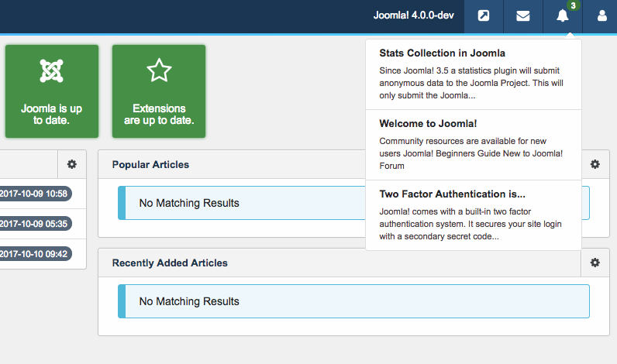Click the 2017-10-09 10:58 date badge
This screenshot has width=617, height=364.
[x=34, y=193]
